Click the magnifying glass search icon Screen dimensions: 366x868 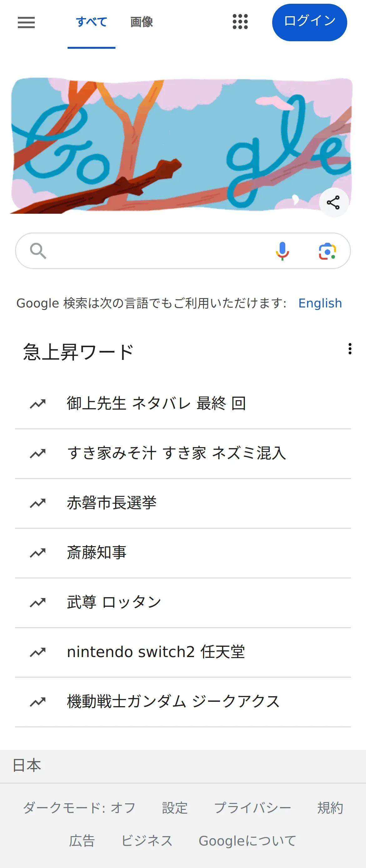click(x=38, y=251)
